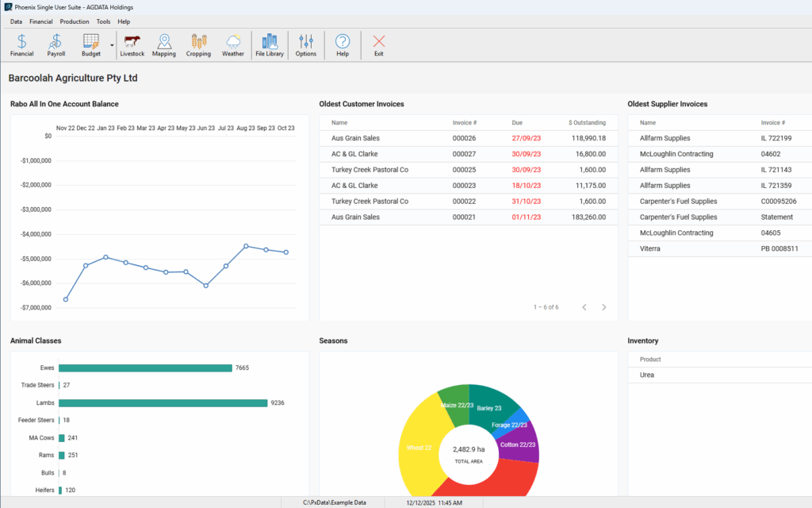Viewport: 812px width, 508px height.
Task: Select Viterra invoice PB 0008511
Action: click(720, 248)
